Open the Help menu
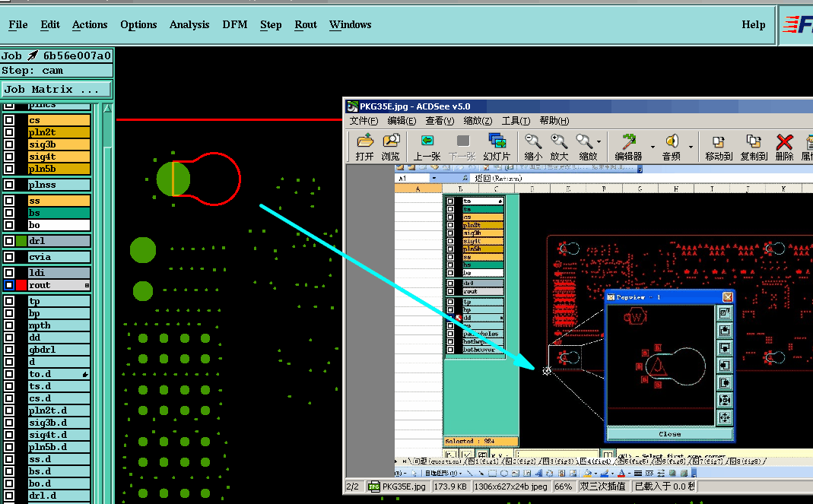The width and height of the screenshot is (813, 504). [x=754, y=24]
